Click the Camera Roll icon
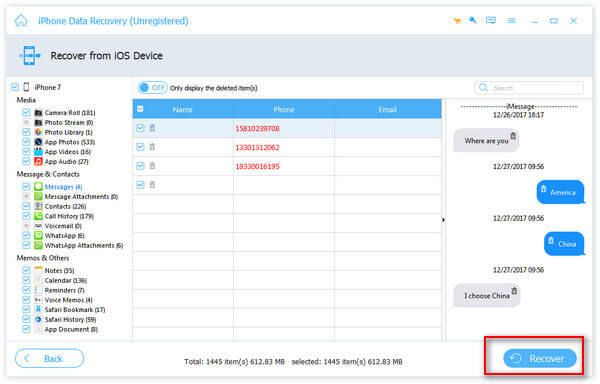 click(38, 113)
